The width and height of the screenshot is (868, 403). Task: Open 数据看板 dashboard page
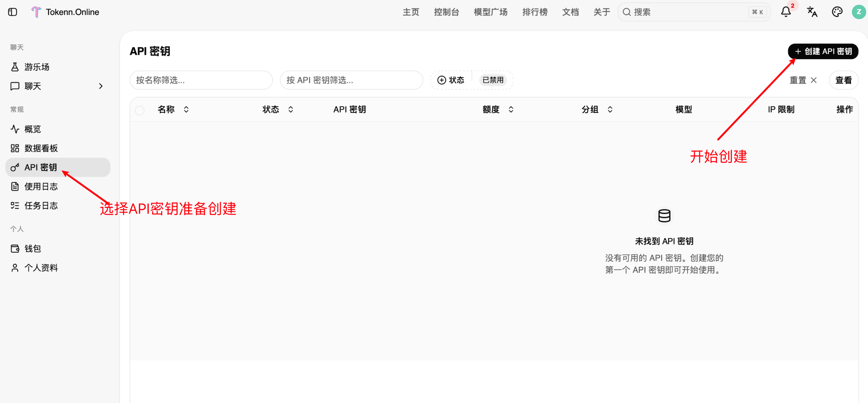pyautogui.click(x=58, y=148)
